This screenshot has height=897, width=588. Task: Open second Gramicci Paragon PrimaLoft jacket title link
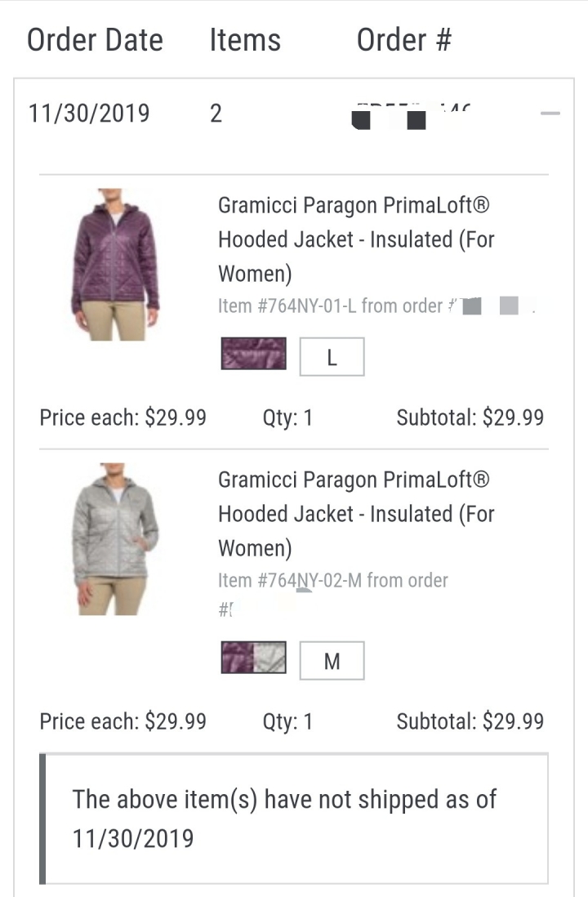(356, 514)
